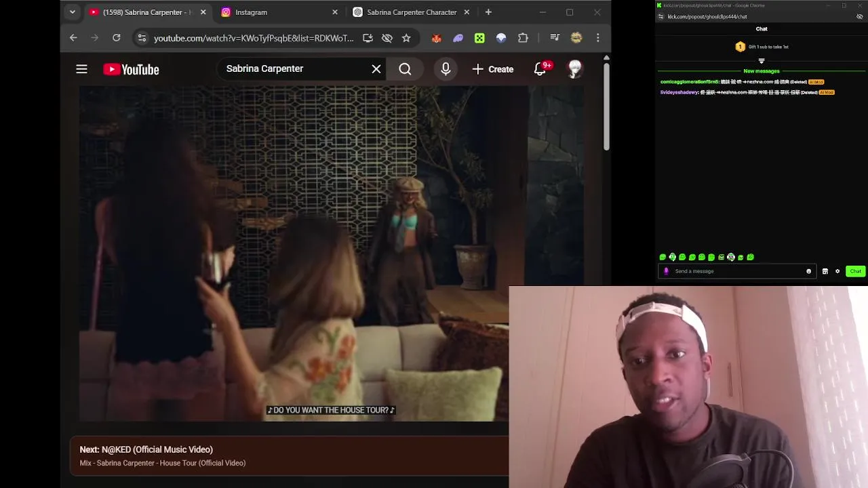Collapse the Kick leaderboard arrow
The height and width of the screenshot is (488, 868).
[762, 61]
